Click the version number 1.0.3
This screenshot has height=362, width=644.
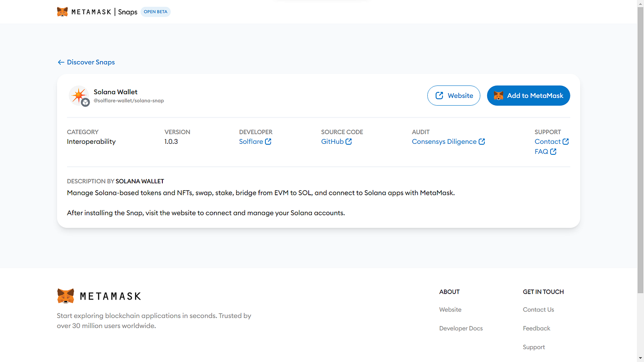click(171, 141)
